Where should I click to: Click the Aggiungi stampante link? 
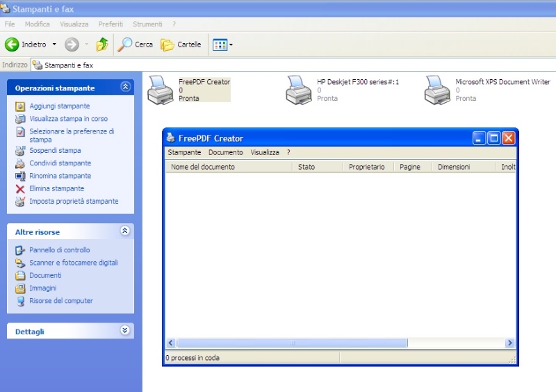coord(59,106)
